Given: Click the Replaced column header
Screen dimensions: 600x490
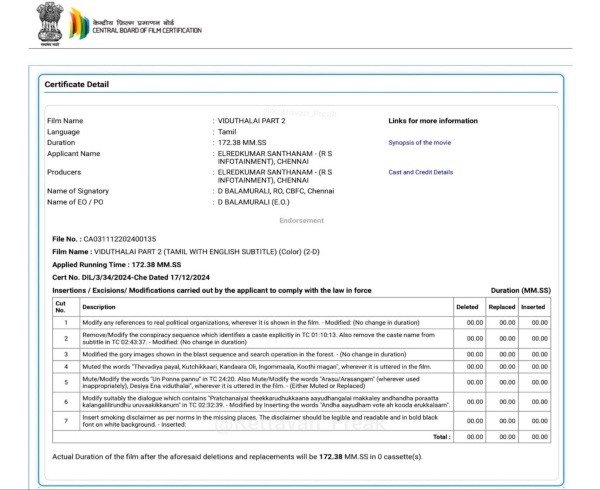Looking at the screenshot, I should coord(501,306).
